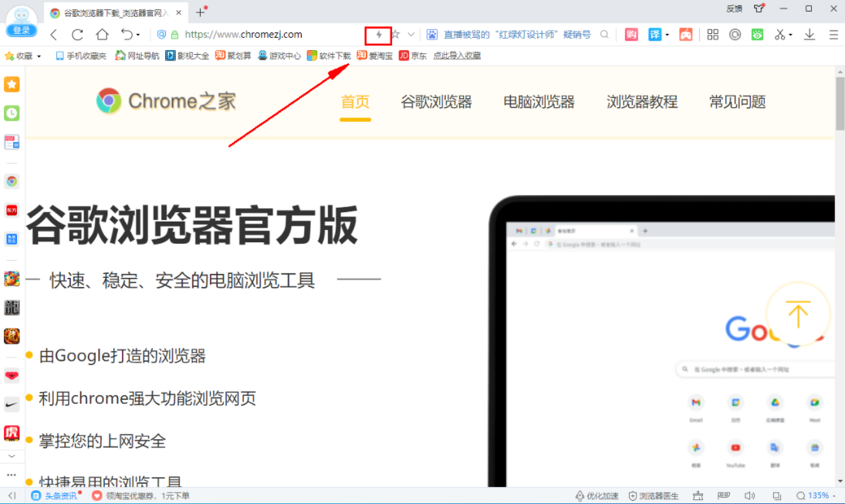Screen dimensions: 845x504
Task: Open the 常见问题 menu item
Action: point(737,101)
